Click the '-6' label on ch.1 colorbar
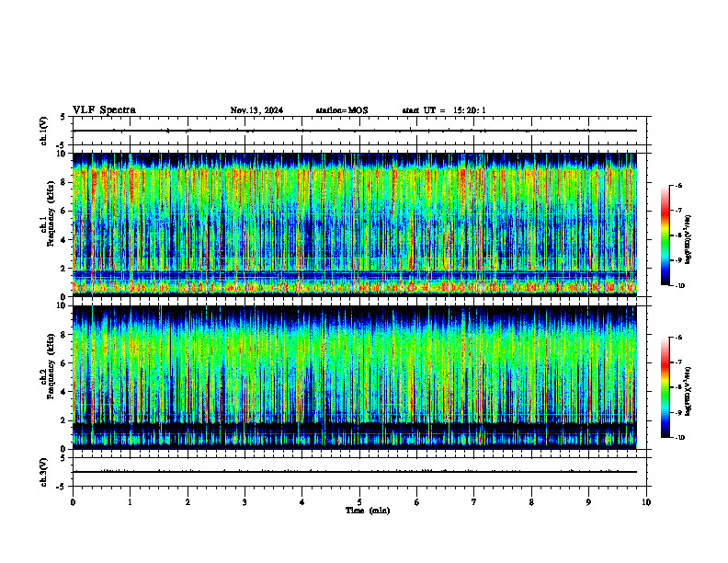The height and width of the screenshot is (563, 728). click(678, 185)
